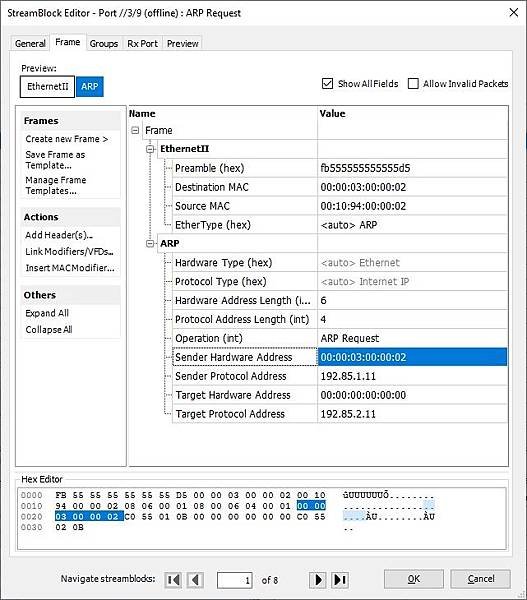This screenshot has height=600, width=527.
Task: Jump to last streamblock icon
Action: [x=340, y=580]
